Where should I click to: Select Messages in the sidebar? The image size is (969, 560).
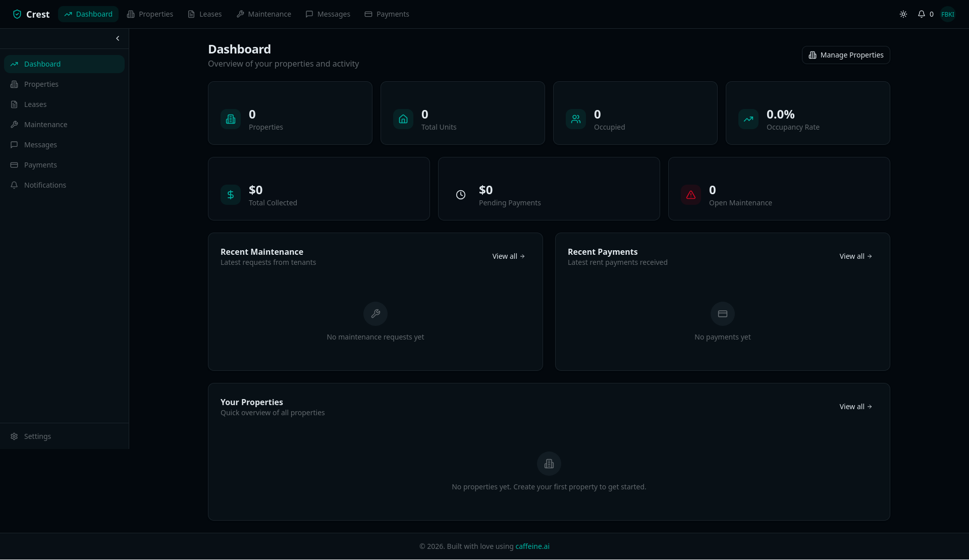coord(64,145)
